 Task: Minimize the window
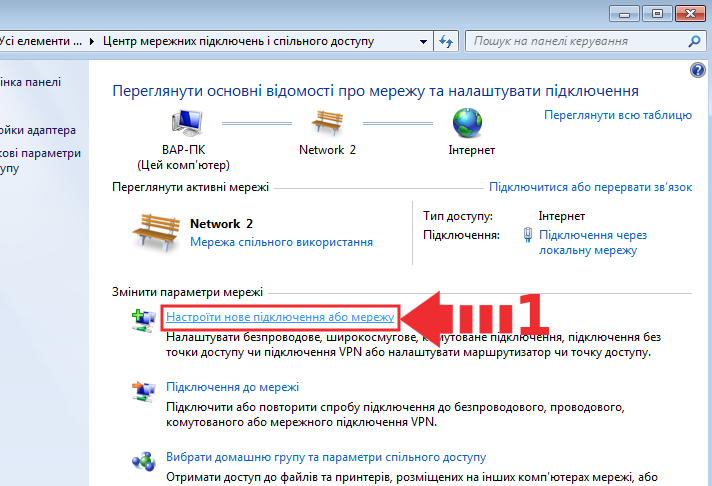624,14
